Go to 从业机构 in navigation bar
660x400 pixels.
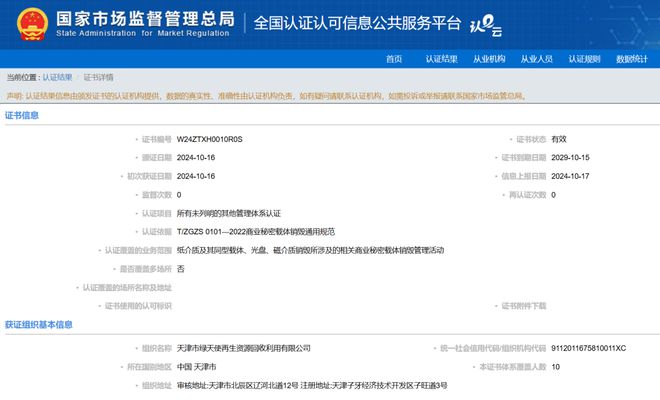tap(489, 59)
